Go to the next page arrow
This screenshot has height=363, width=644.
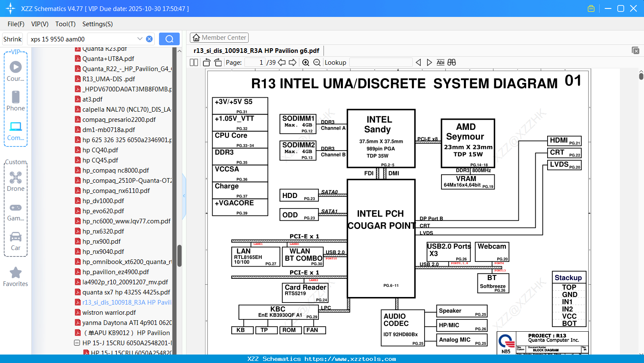click(x=293, y=62)
